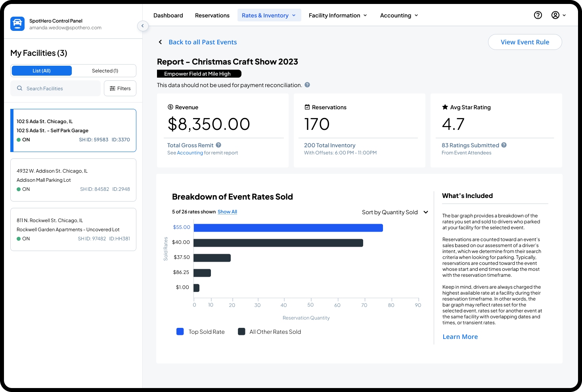582x392 pixels.
Task: Select the 811 N. Rockwell St. facility card
Action: tap(73, 230)
